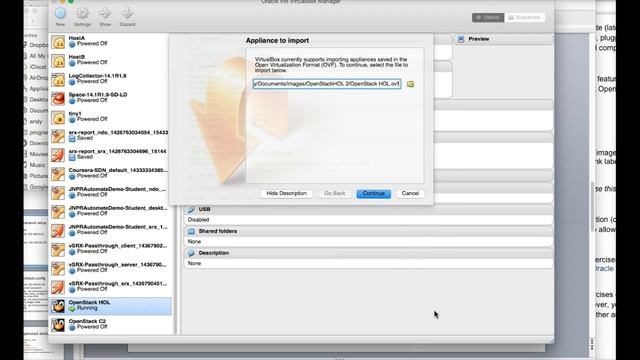Click the HostA VM icon
Screen dimensions: 640x360
[x=58, y=42]
